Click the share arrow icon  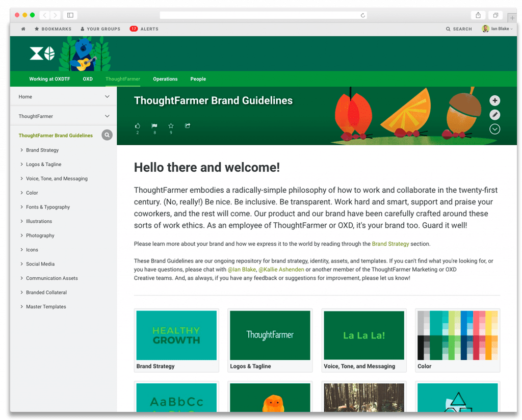tap(188, 126)
